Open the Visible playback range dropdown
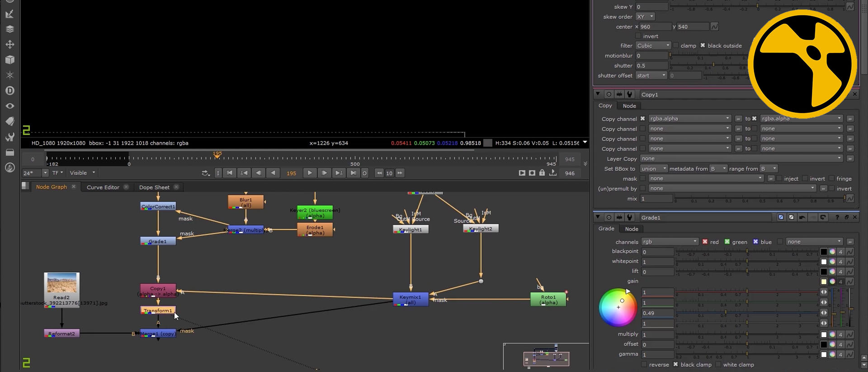This screenshot has width=868, height=372. (82, 173)
